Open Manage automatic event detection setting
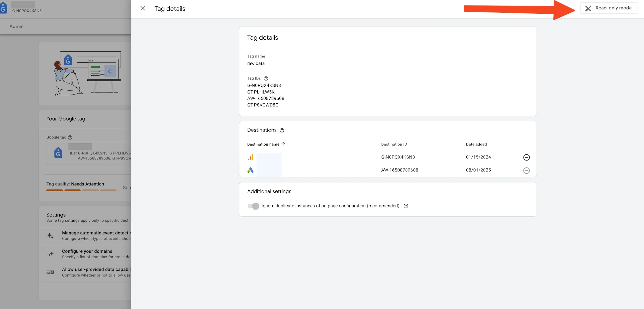The image size is (644, 309). 85,236
